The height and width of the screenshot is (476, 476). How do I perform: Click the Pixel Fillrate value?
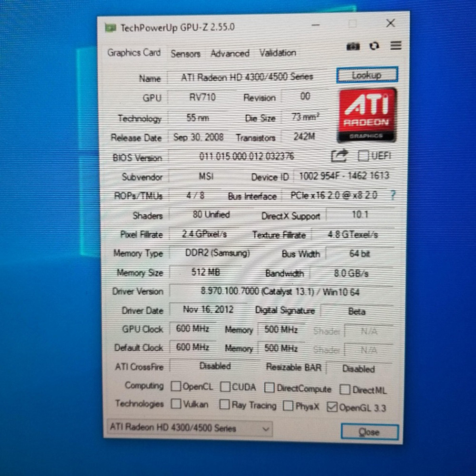pyautogui.click(x=204, y=234)
